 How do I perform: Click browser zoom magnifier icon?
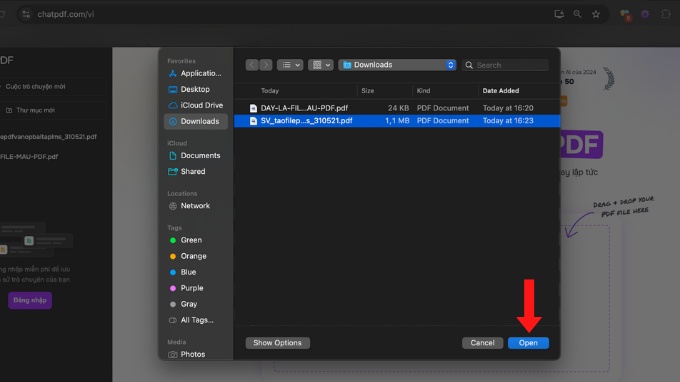pos(577,14)
